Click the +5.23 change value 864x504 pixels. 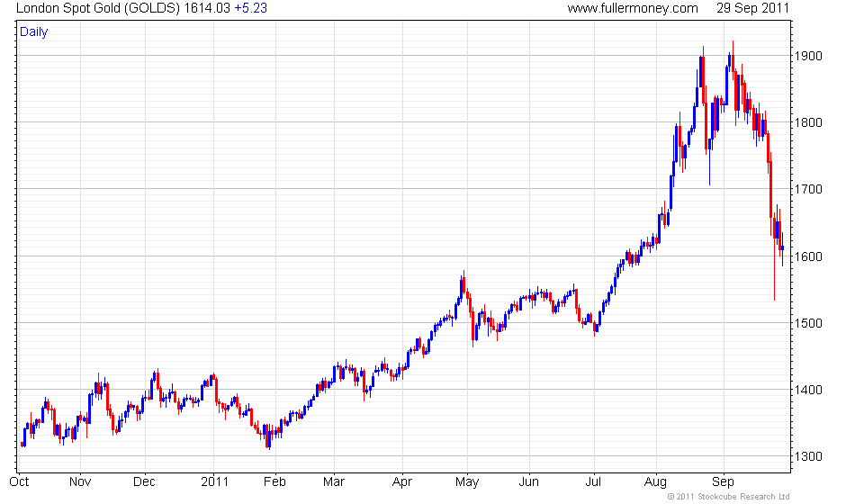coord(251,8)
